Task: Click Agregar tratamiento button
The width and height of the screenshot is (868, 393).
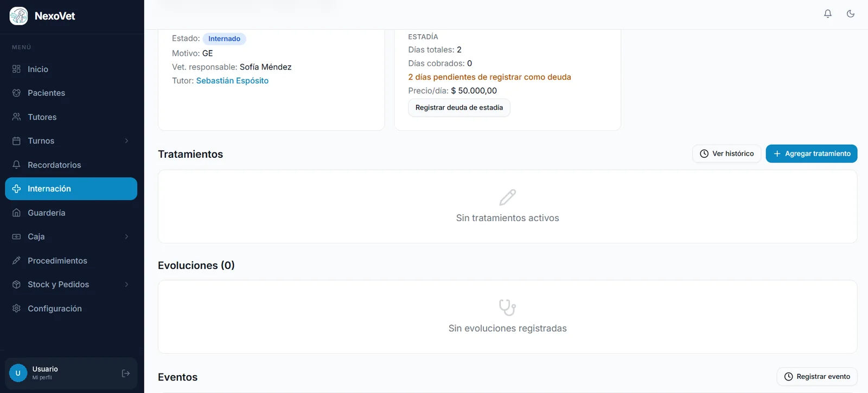Action: 812,153
